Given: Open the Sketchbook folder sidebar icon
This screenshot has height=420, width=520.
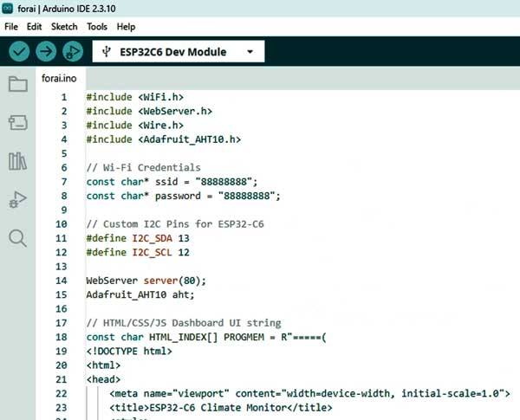Looking at the screenshot, I should 17,83.
